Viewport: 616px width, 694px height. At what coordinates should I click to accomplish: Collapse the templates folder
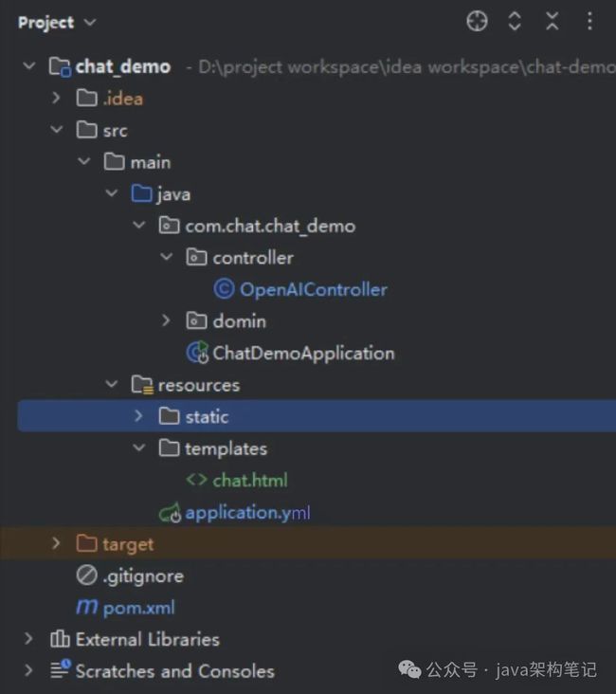139,447
